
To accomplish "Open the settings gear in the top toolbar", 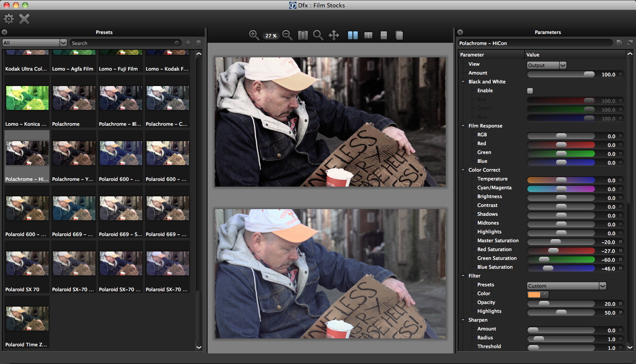I will (8, 19).
